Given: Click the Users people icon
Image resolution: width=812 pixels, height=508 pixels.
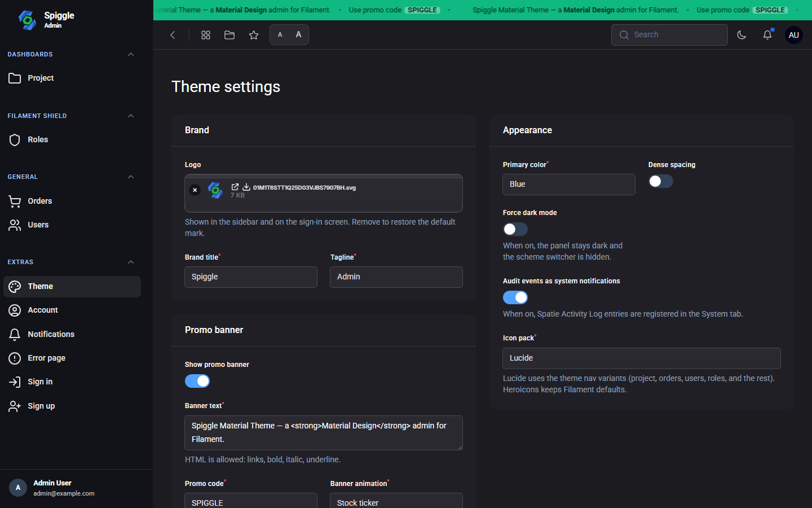Looking at the screenshot, I should 15,225.
